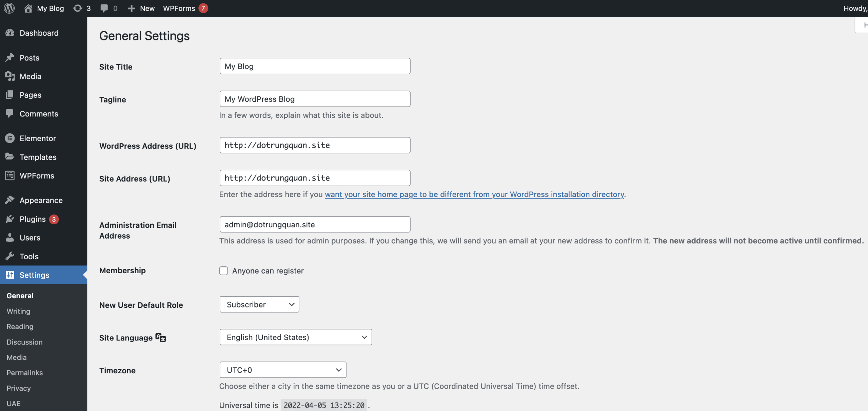Click the comments bubble icon in admin bar
Screen dimensions: 868x411
104,8
